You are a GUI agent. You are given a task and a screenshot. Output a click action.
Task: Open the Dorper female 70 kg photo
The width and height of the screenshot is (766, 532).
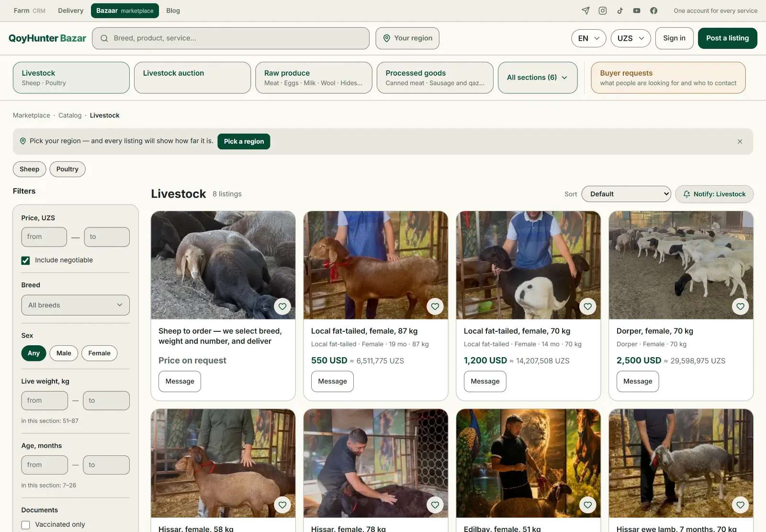click(x=681, y=265)
